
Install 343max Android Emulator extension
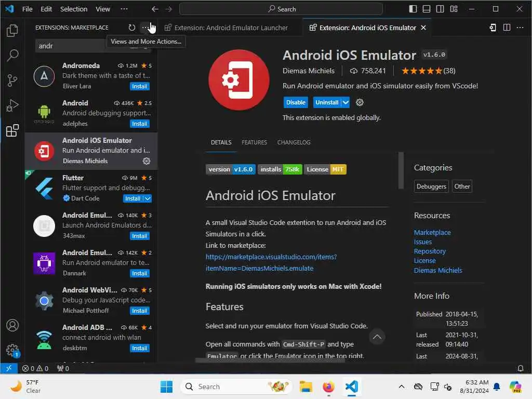click(139, 236)
